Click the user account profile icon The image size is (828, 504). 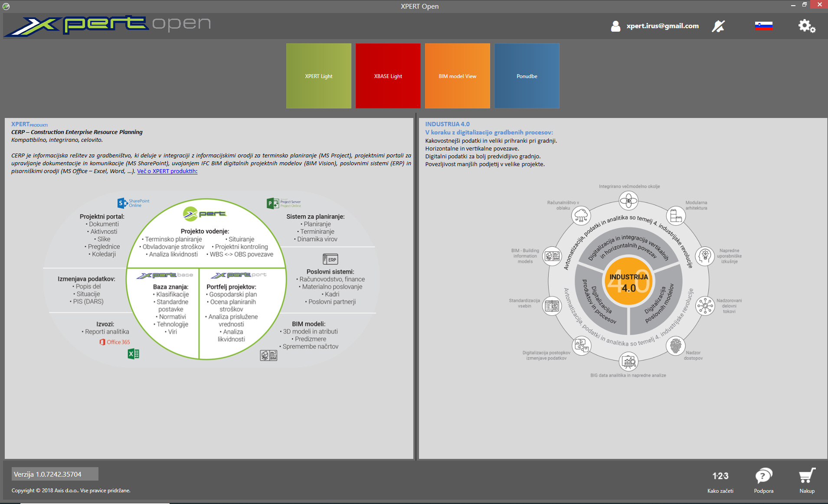click(615, 26)
